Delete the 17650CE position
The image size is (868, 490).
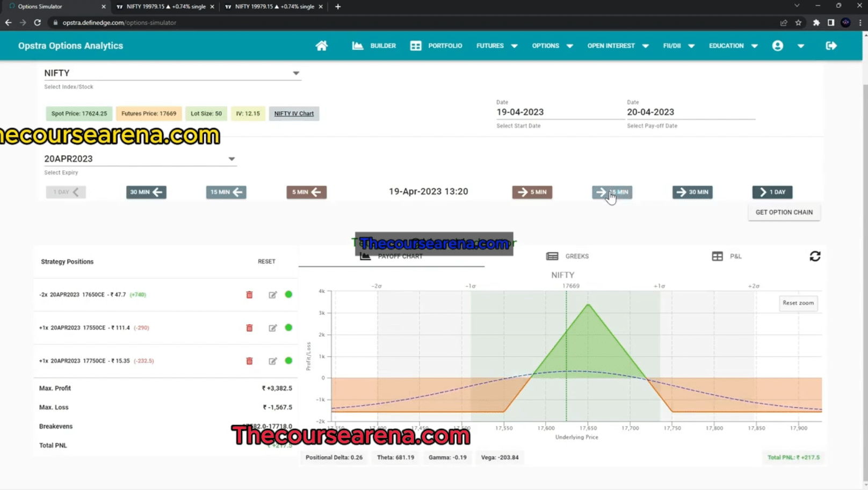249,295
